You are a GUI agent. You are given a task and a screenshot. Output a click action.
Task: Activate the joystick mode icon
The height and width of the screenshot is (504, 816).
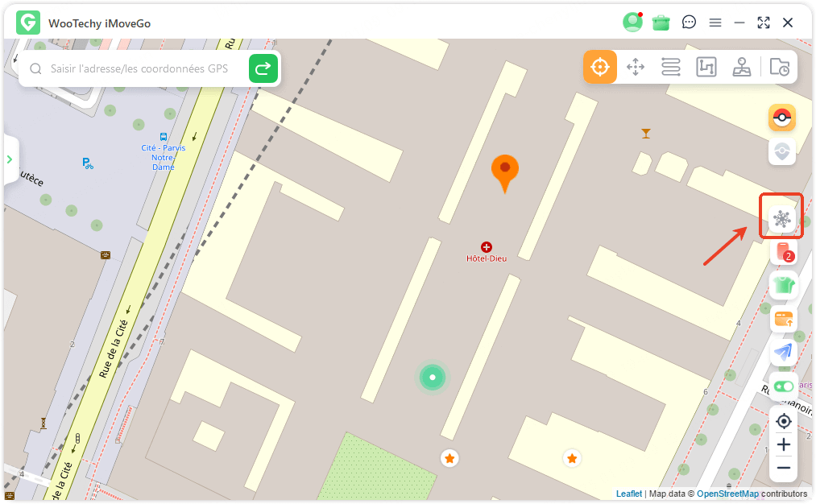(742, 67)
